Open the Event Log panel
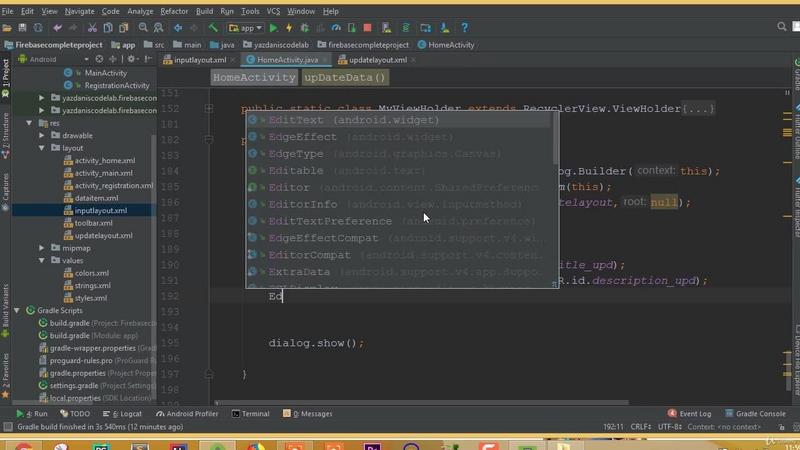Viewport: 800px width, 450px height. click(x=689, y=414)
